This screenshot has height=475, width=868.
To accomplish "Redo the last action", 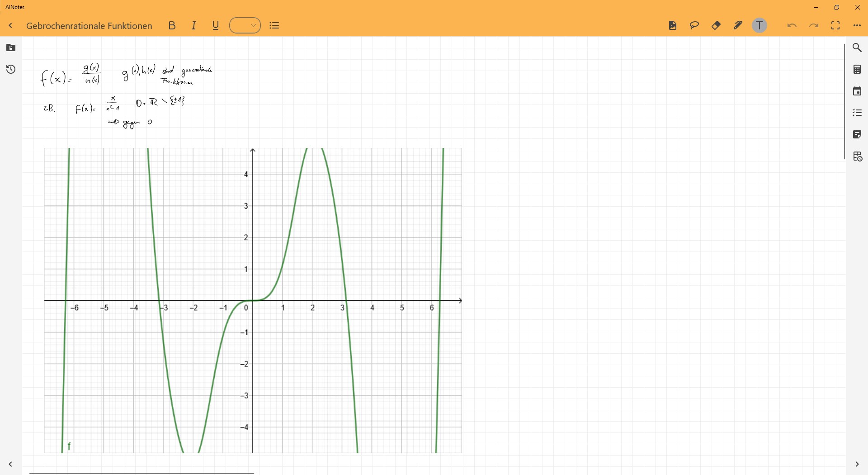I will pyautogui.click(x=814, y=25).
